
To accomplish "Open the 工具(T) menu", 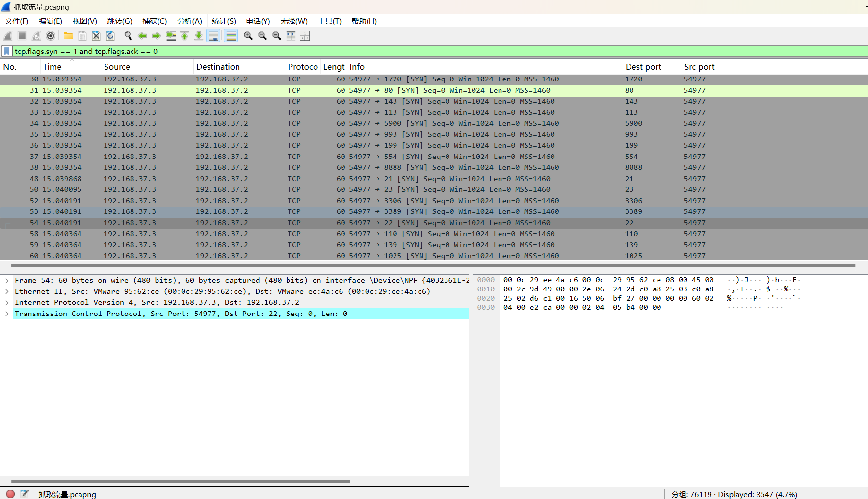I will click(329, 21).
